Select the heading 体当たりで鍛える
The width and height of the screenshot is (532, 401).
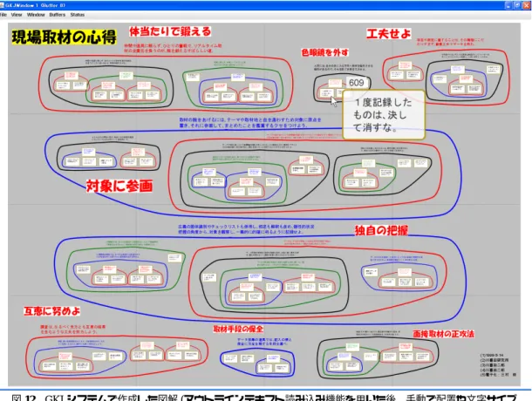(x=170, y=31)
